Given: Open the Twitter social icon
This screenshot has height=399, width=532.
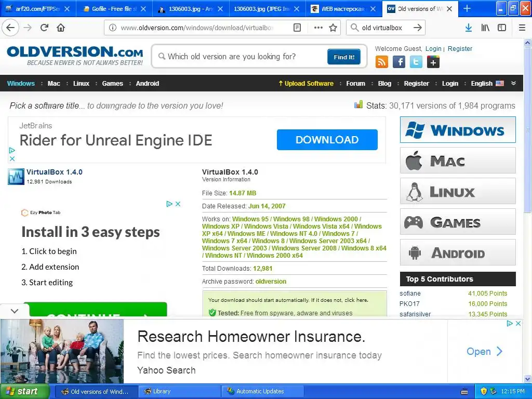Looking at the screenshot, I should pyautogui.click(x=416, y=62).
